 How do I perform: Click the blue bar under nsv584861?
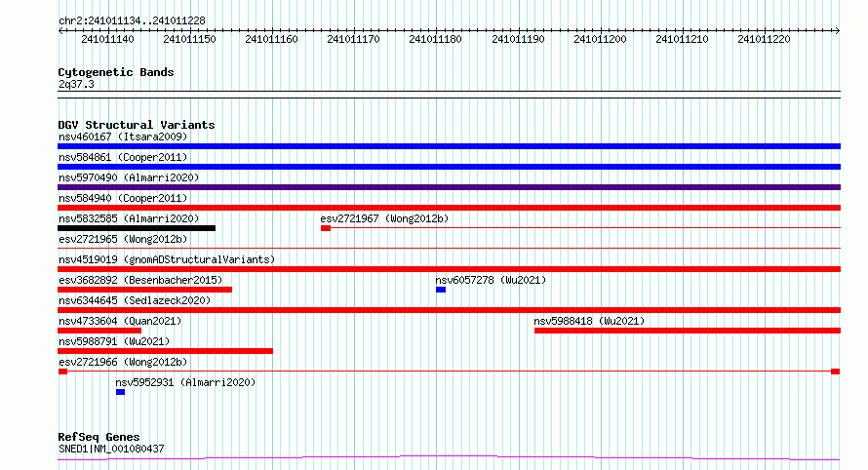(x=449, y=167)
